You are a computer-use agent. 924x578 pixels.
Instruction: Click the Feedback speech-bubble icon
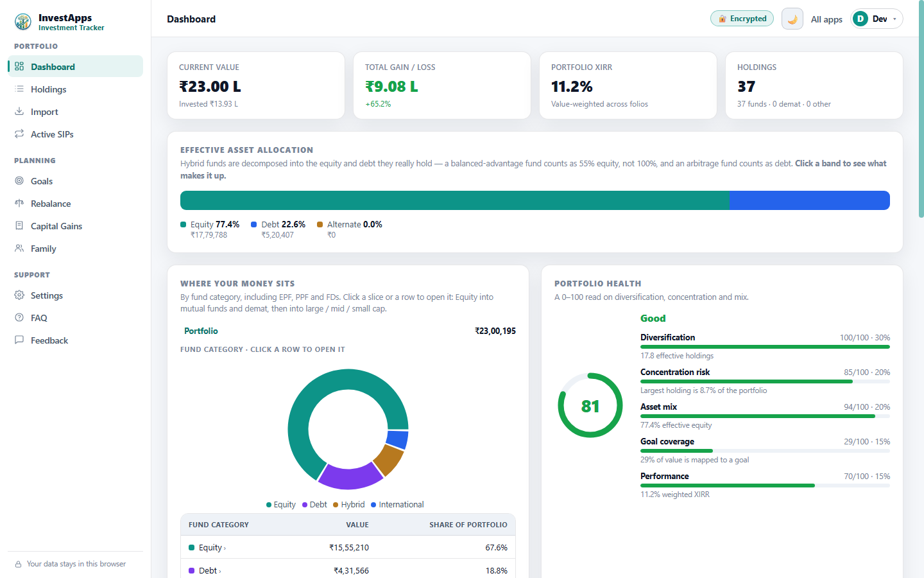(x=19, y=340)
